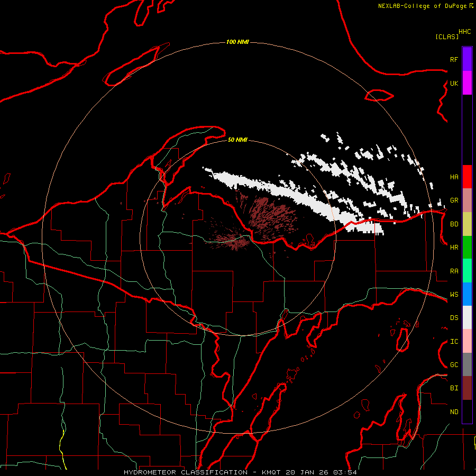Viewport: 476px width, 476px height.
Task: Click the BD legend label
Action: 454,224
